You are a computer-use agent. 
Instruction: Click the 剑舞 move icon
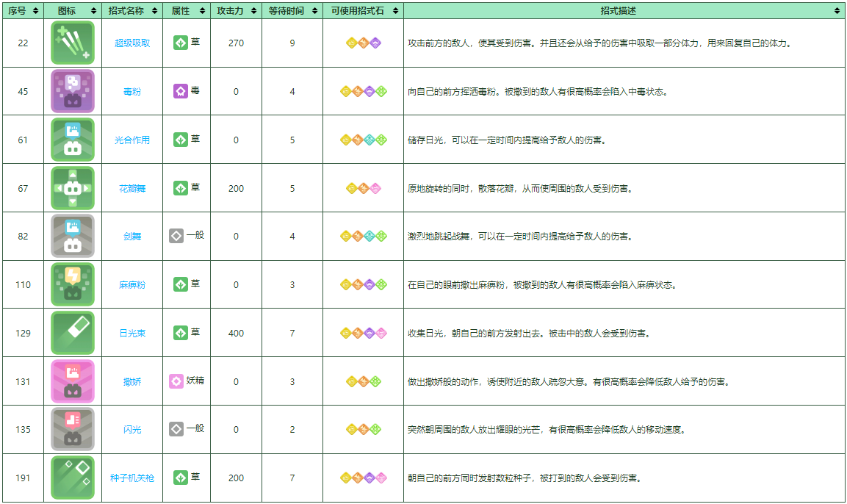tap(73, 236)
